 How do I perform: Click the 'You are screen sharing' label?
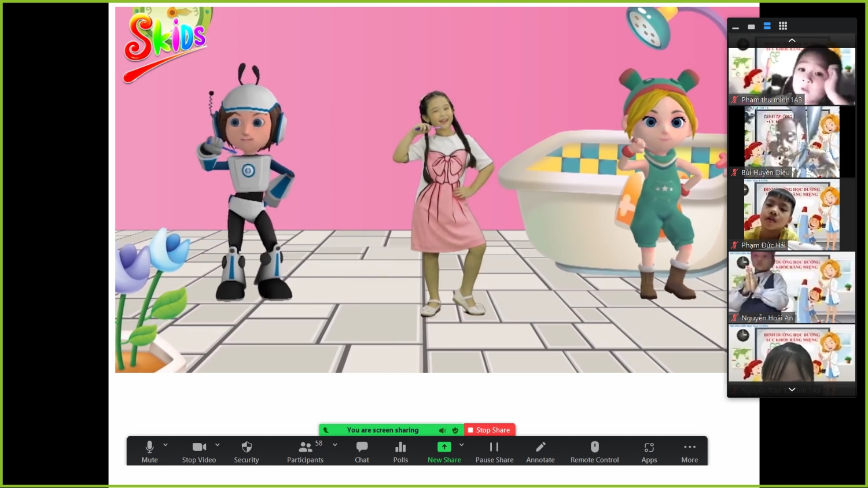coord(382,430)
